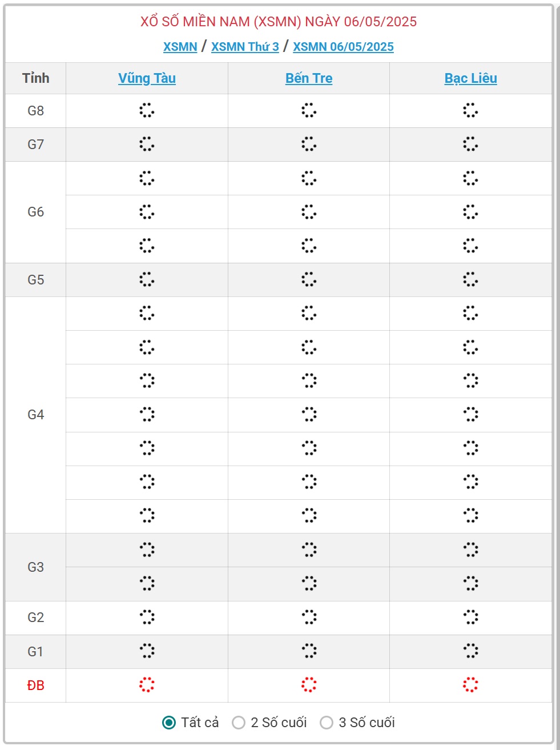
Task: Click the G2 loading spinner under Bạc Liêu
Action: pyautogui.click(x=470, y=617)
